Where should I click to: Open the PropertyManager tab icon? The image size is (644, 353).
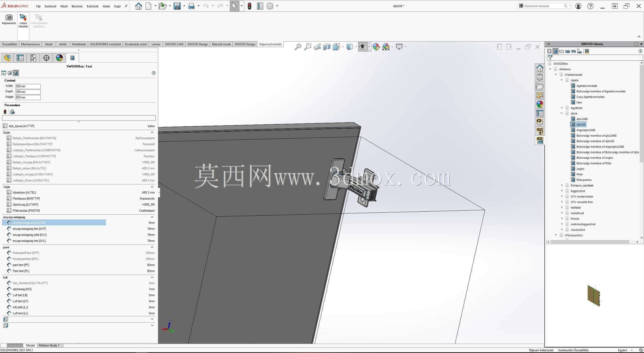click(20, 58)
